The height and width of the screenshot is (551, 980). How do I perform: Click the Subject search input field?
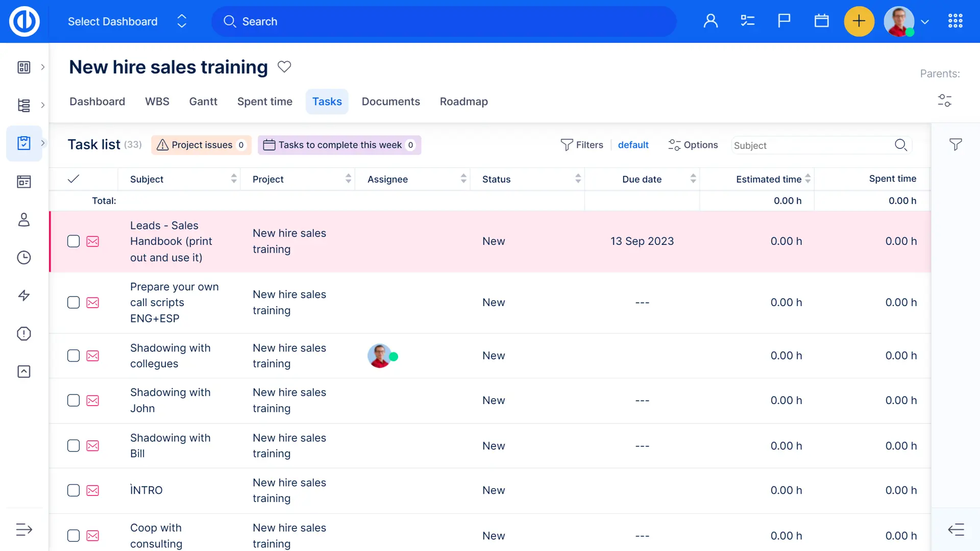812,145
